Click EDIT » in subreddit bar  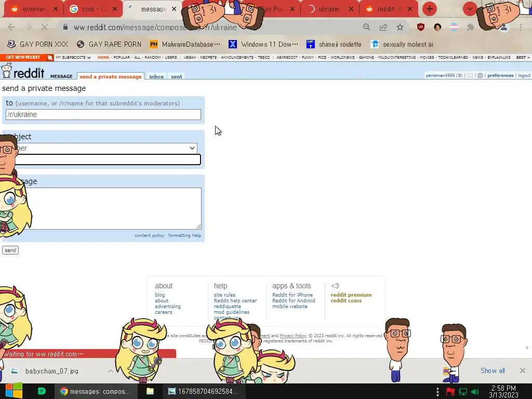coord(523,57)
